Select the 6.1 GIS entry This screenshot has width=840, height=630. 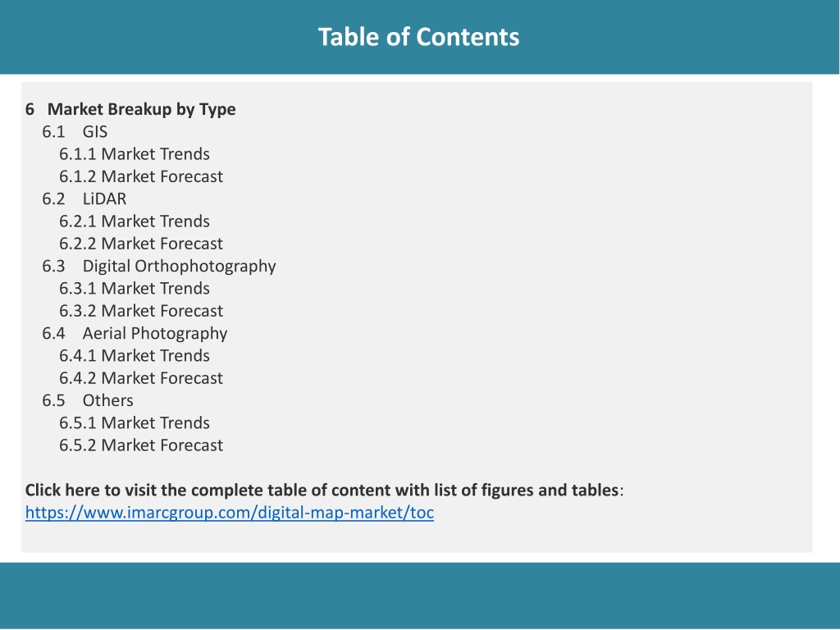(75, 132)
